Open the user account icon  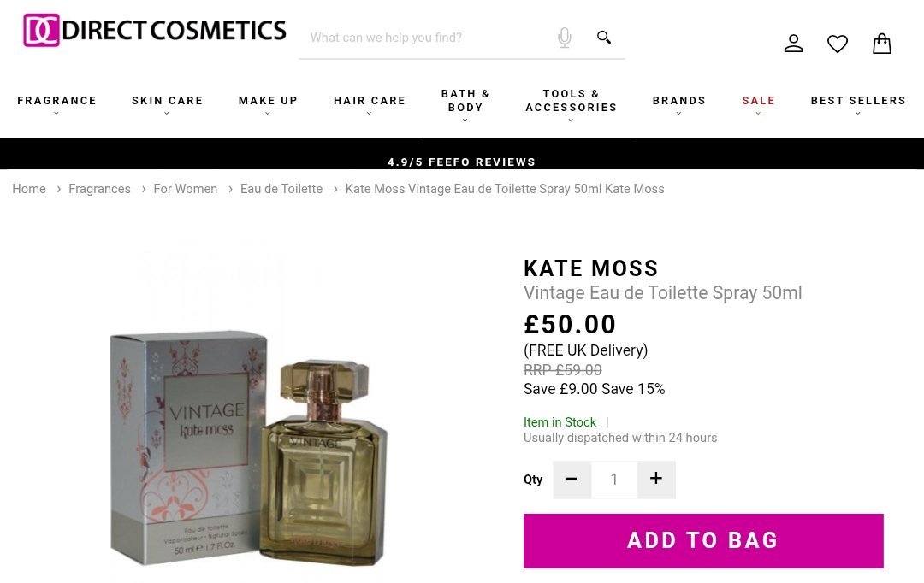click(793, 44)
